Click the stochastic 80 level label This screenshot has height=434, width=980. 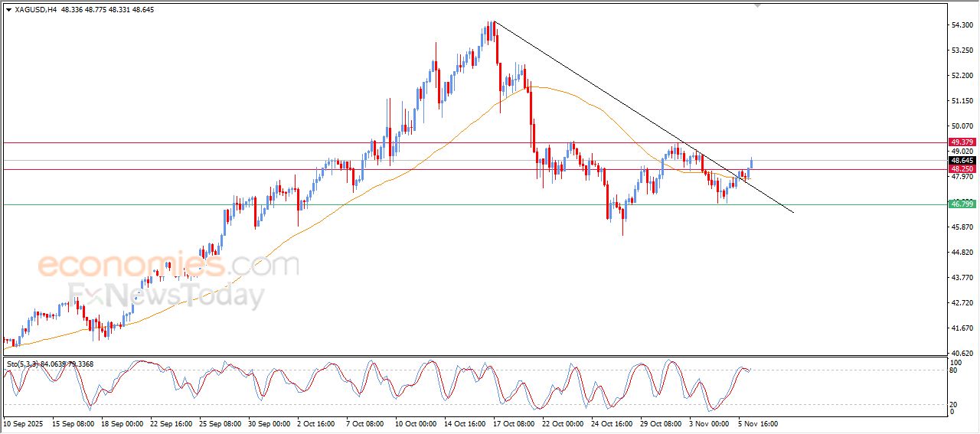click(x=955, y=370)
